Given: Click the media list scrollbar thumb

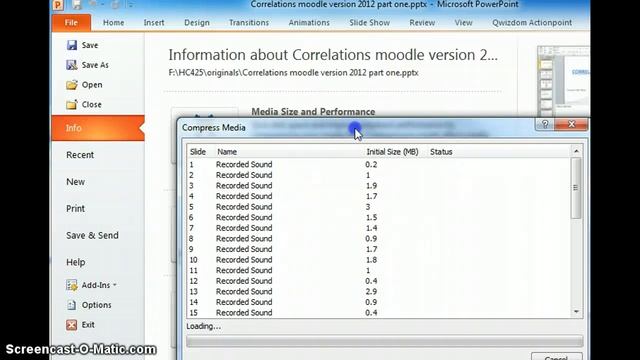Looking at the screenshot, I should 576,188.
